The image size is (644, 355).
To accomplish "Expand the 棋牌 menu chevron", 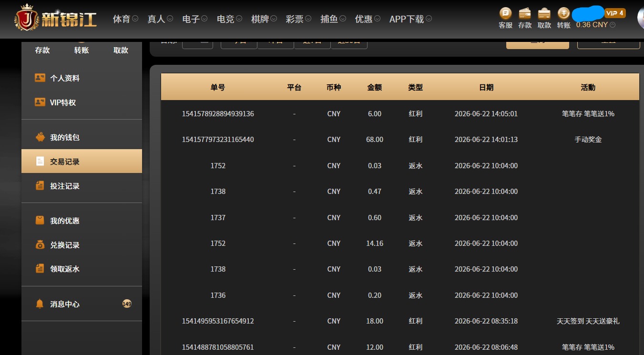I will [274, 19].
